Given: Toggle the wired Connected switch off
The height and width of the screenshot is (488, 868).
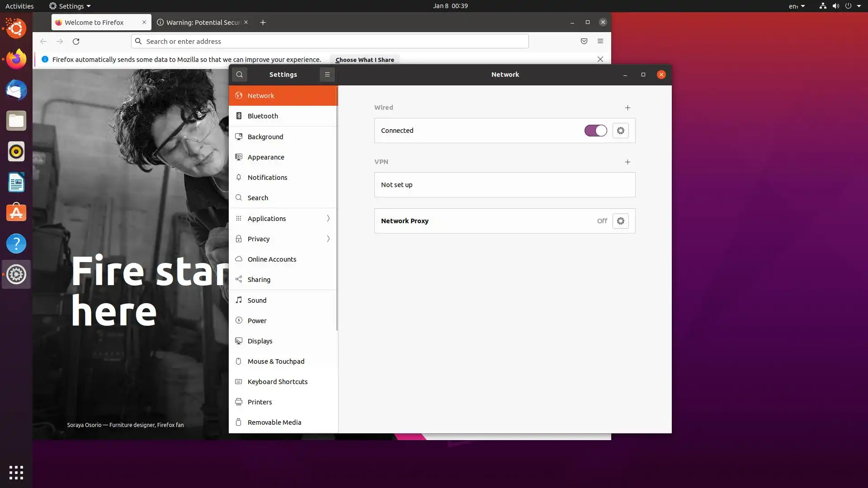Looking at the screenshot, I should coord(595,131).
